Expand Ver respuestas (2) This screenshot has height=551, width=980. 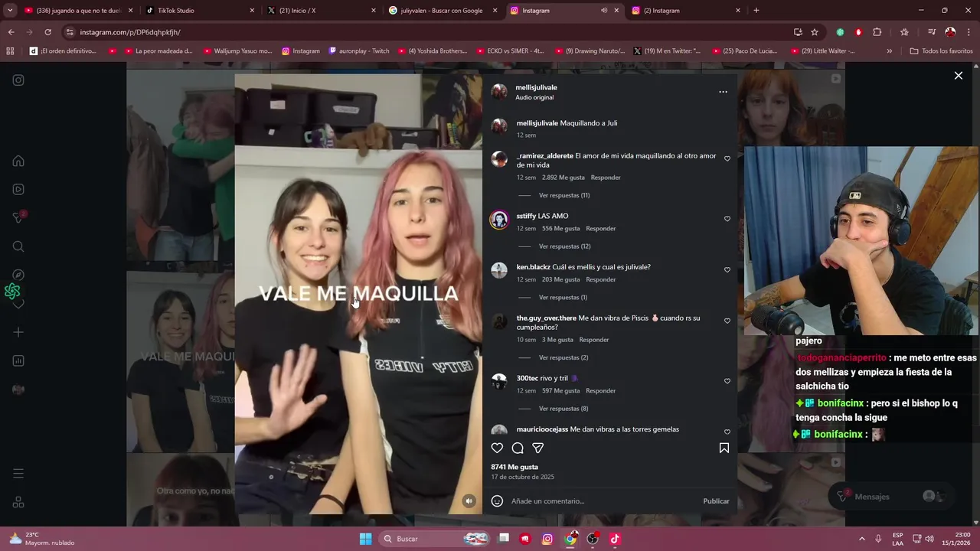coord(563,358)
